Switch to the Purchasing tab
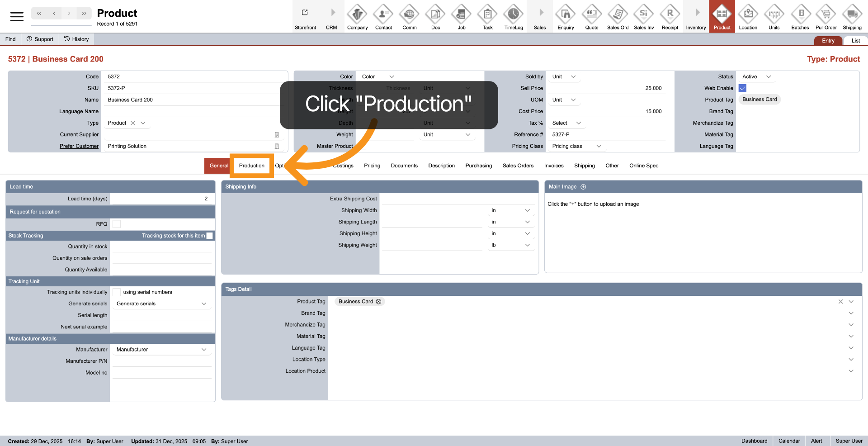Viewport: 868px width, 446px height. coord(478,166)
